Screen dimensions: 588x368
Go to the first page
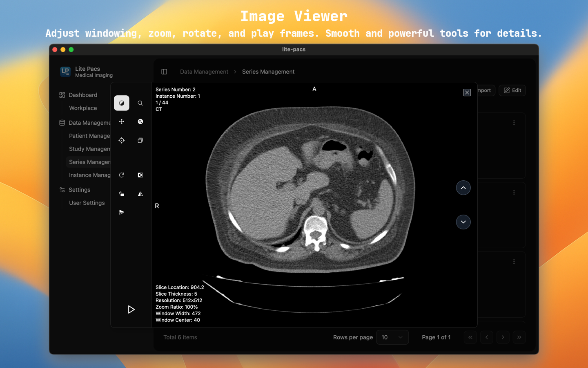coord(470,337)
